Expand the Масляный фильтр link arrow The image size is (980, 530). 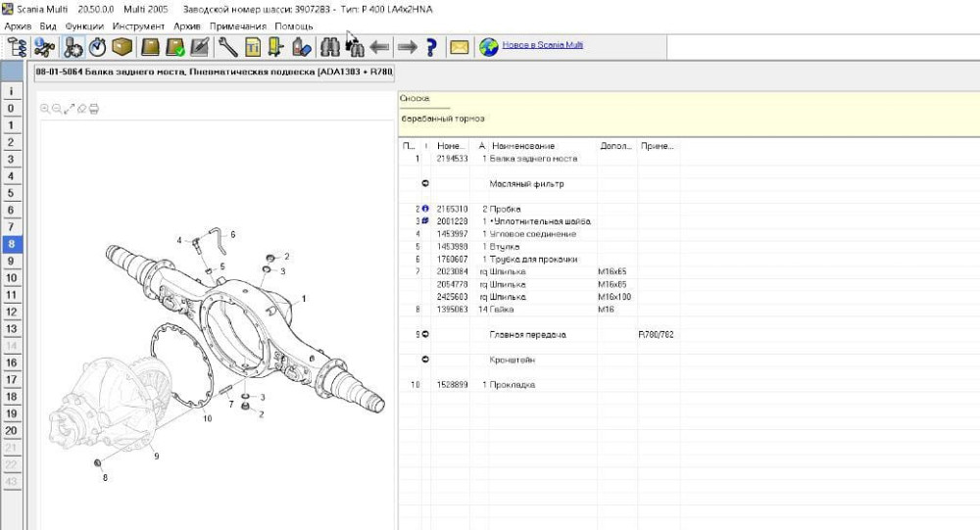(425, 183)
